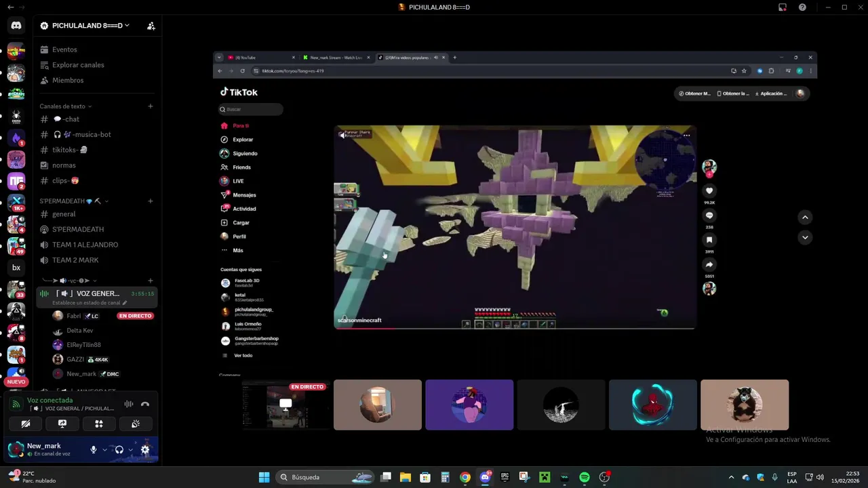Open Epic Games from the taskbar
The image size is (868, 488).
click(x=505, y=477)
